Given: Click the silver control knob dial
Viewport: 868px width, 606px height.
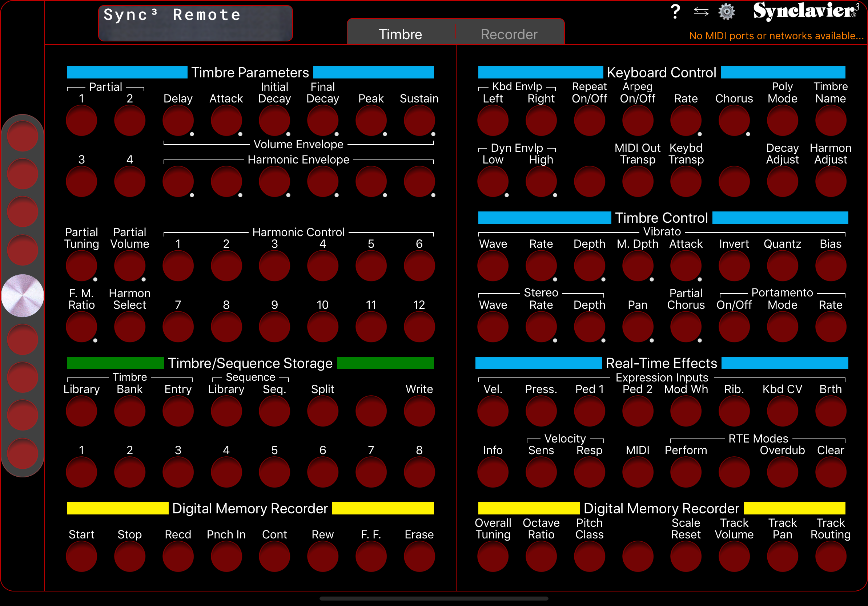Looking at the screenshot, I should tap(23, 295).
